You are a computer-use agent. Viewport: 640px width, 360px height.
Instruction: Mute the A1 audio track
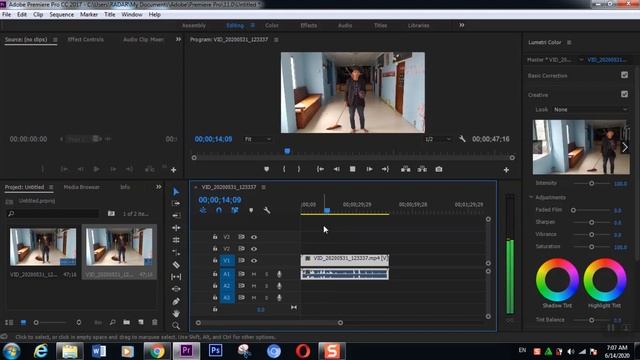click(x=254, y=274)
